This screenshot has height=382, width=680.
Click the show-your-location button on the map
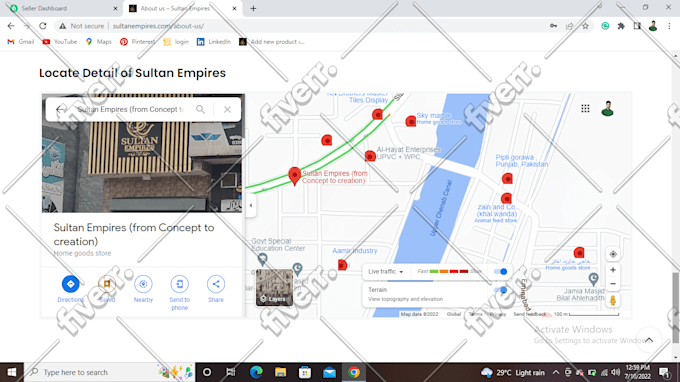(613, 254)
